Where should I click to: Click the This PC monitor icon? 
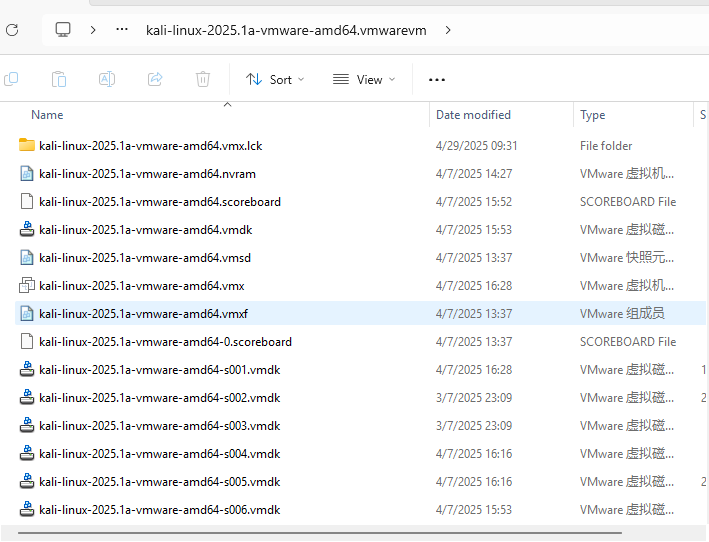[x=63, y=30]
